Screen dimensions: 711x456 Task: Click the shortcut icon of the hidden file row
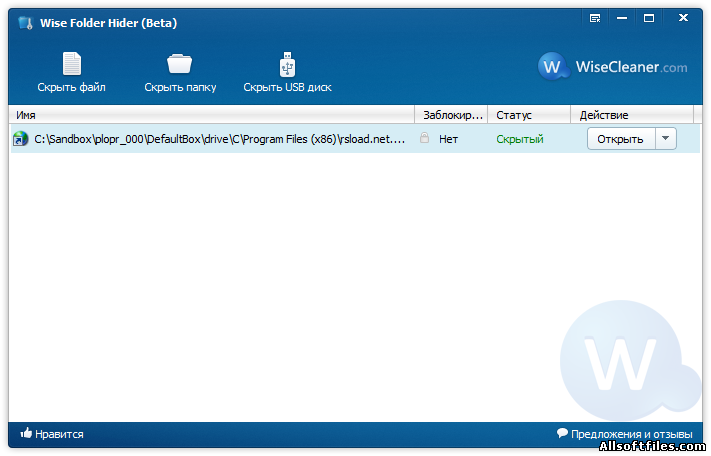point(20,139)
